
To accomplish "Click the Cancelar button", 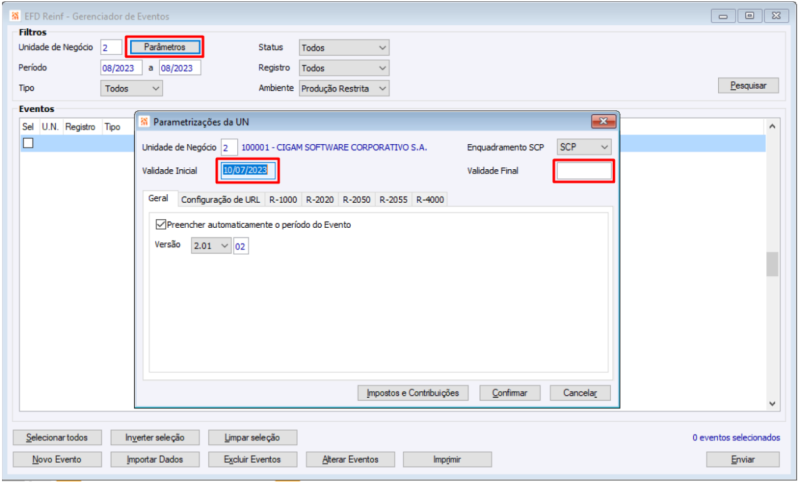I will point(580,393).
